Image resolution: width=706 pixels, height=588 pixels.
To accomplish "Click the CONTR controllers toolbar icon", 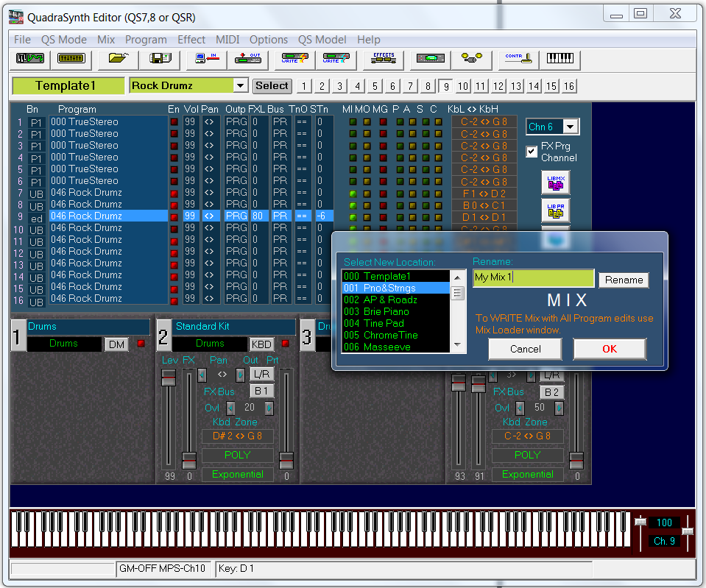I will point(519,59).
